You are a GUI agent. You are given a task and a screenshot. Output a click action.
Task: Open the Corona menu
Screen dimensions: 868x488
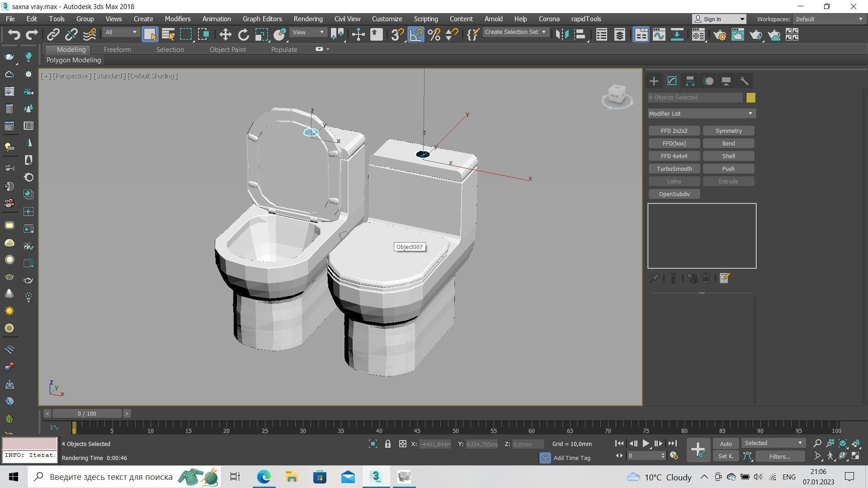click(x=549, y=19)
